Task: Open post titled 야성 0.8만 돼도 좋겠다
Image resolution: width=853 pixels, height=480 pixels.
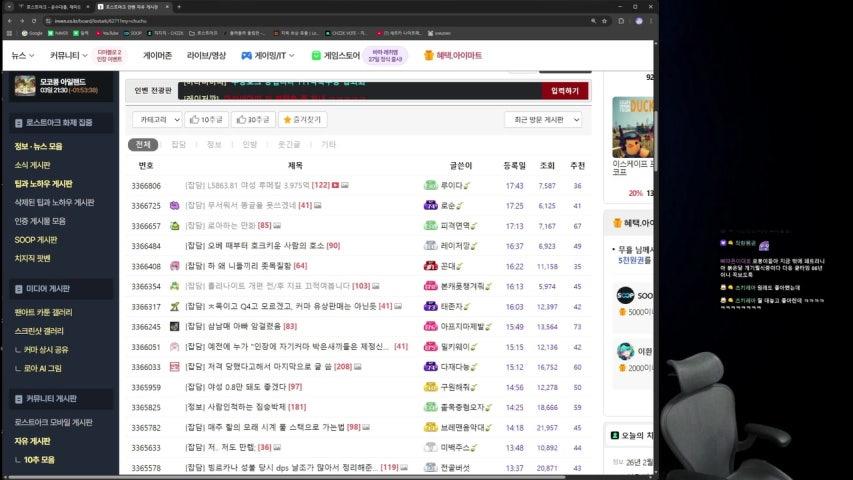Action: click(x=243, y=387)
